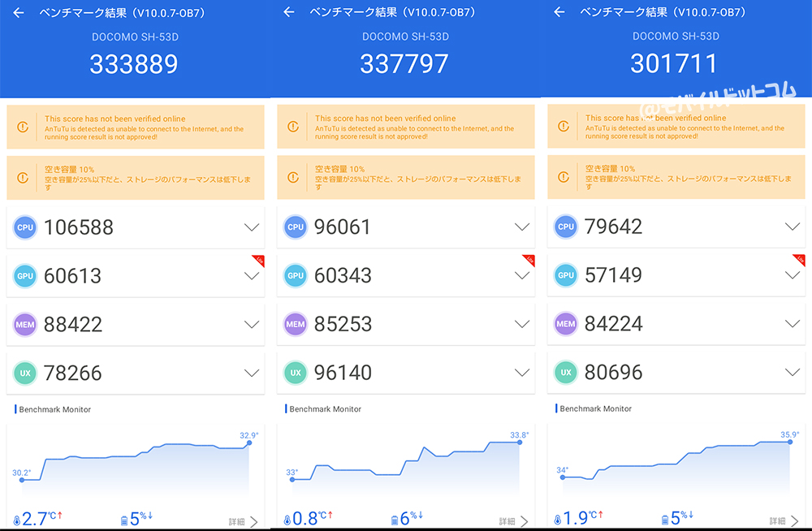Click thermometer icon beside 1.9°C
Screen dimensions: 812x531
click(x=557, y=519)
